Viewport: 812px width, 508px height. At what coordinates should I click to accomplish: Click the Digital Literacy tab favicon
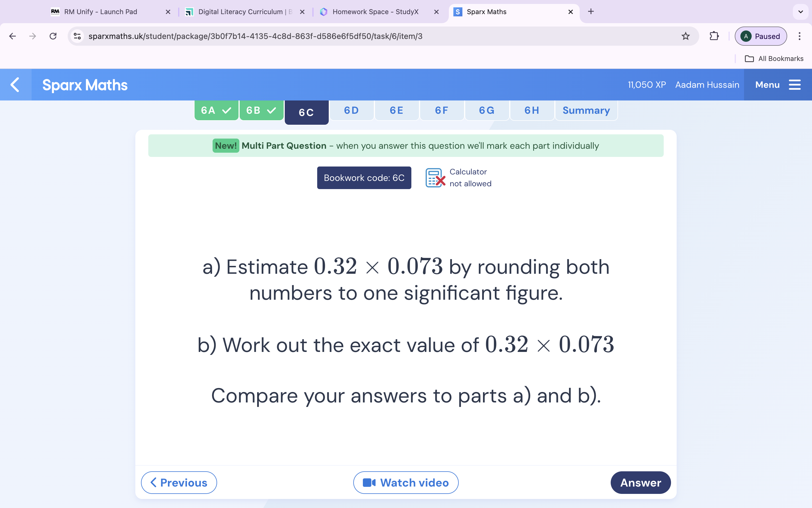point(189,12)
